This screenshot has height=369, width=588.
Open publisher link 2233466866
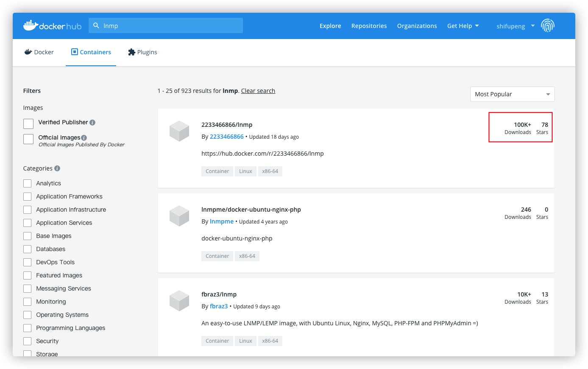[227, 137]
